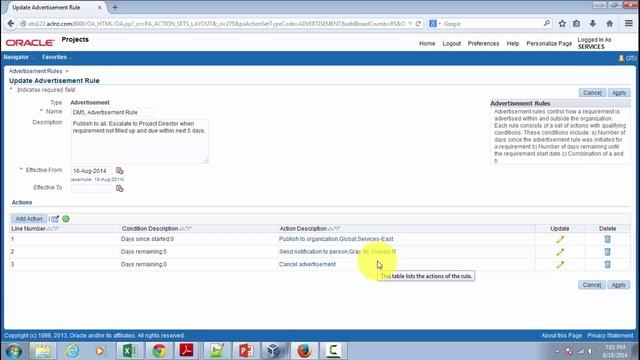Open the Effective From calendar picker icon
This screenshot has width=640, height=360.
tap(119, 170)
